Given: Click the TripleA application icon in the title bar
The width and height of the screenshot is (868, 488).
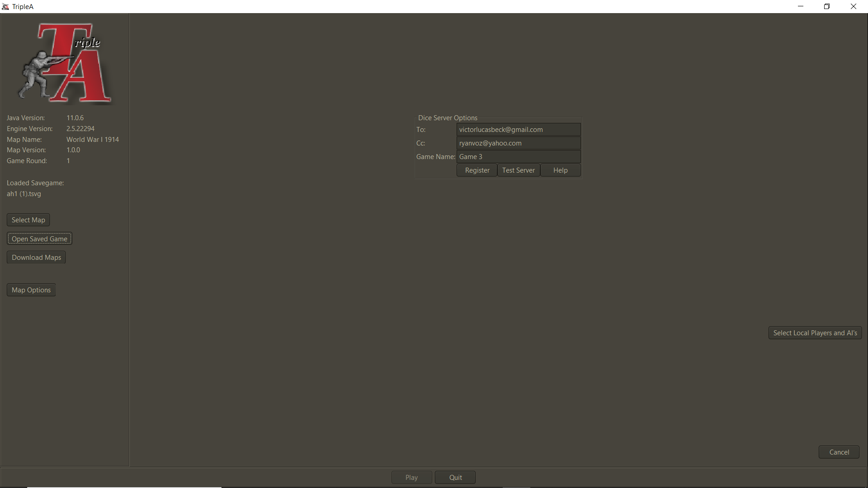Looking at the screenshot, I should [x=5, y=6].
